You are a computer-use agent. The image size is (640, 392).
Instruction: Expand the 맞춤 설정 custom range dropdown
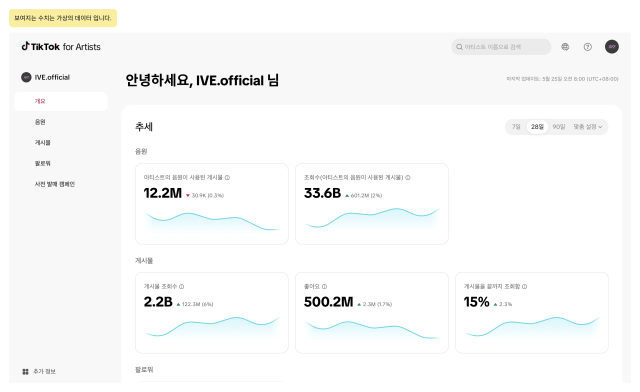(x=588, y=127)
